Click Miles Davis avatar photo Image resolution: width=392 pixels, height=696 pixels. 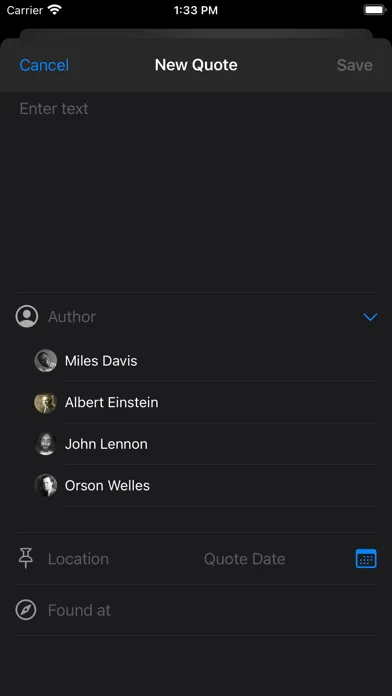click(x=46, y=360)
